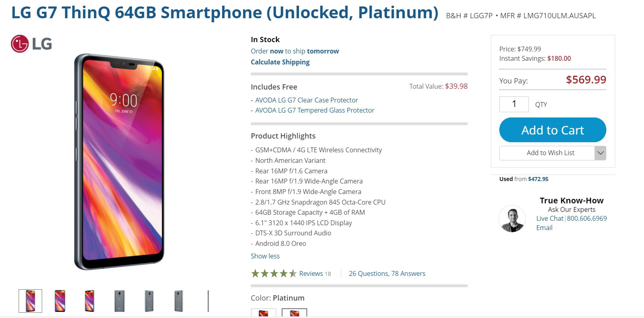Open the main LG G7 product image
This screenshot has width=644, height=318.
pos(120,162)
